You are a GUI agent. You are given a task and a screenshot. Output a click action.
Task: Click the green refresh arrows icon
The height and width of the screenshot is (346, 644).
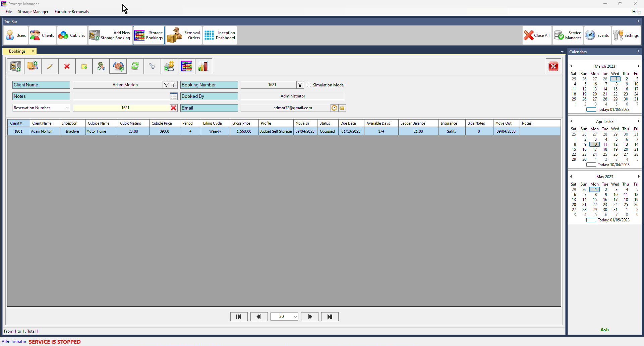click(135, 66)
